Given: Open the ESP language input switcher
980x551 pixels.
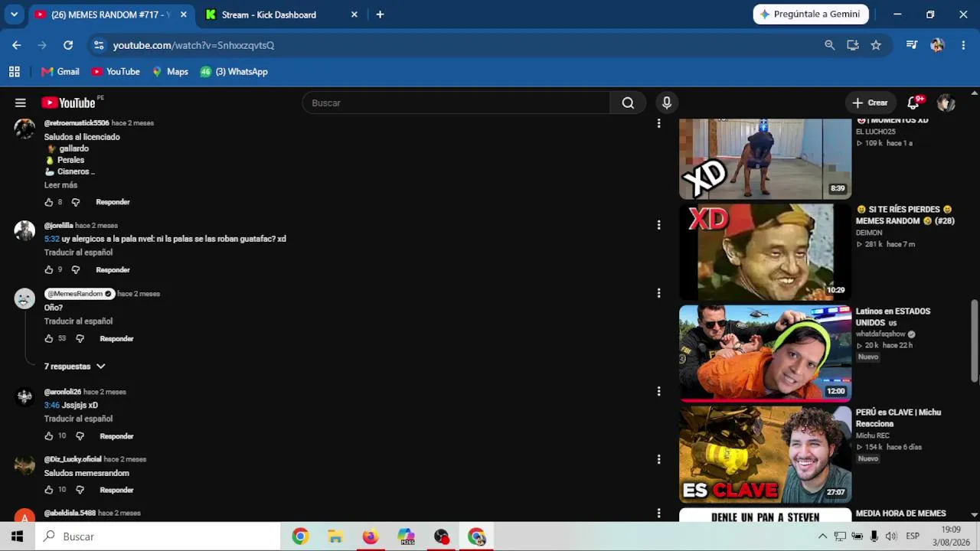Looking at the screenshot, I should click(913, 536).
